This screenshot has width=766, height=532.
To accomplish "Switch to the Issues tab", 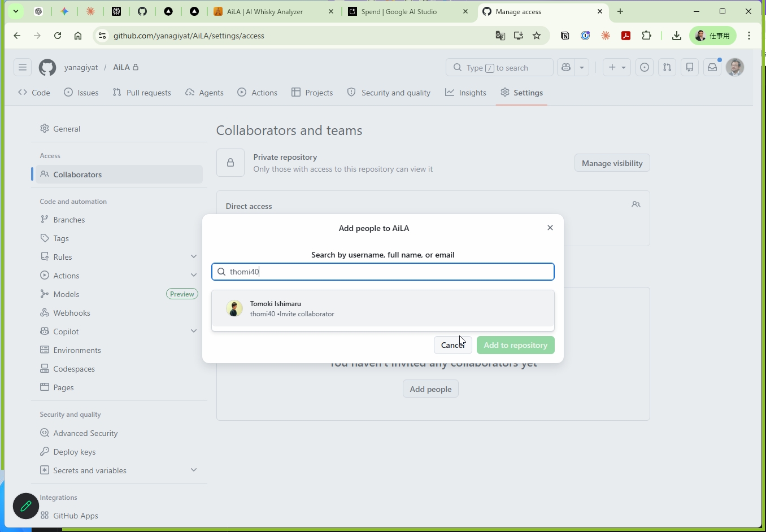I will (x=82, y=93).
